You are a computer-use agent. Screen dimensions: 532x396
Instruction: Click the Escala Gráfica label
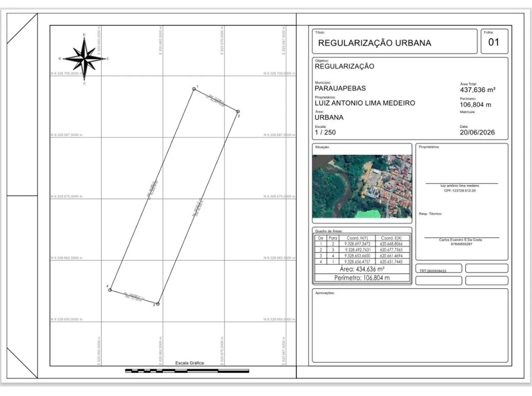click(190, 363)
